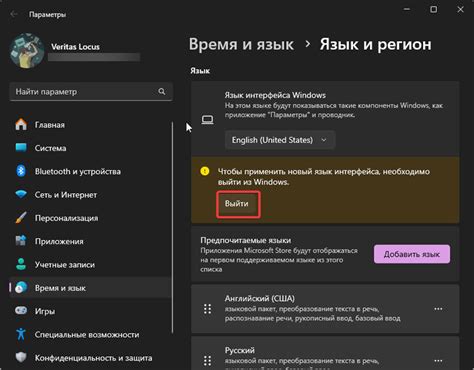Focus the "Найти параметр" search field
Viewport: 474px width, 370px height.
pos(91,92)
